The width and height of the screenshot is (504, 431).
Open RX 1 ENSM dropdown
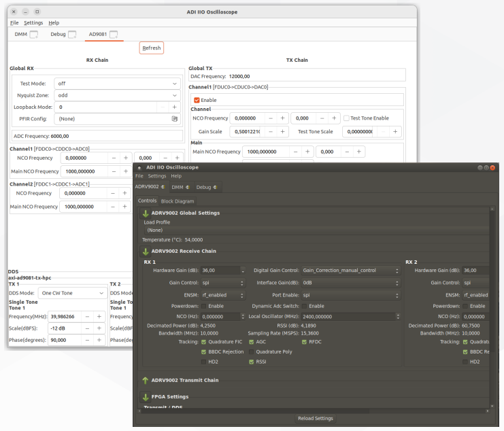coord(223,295)
